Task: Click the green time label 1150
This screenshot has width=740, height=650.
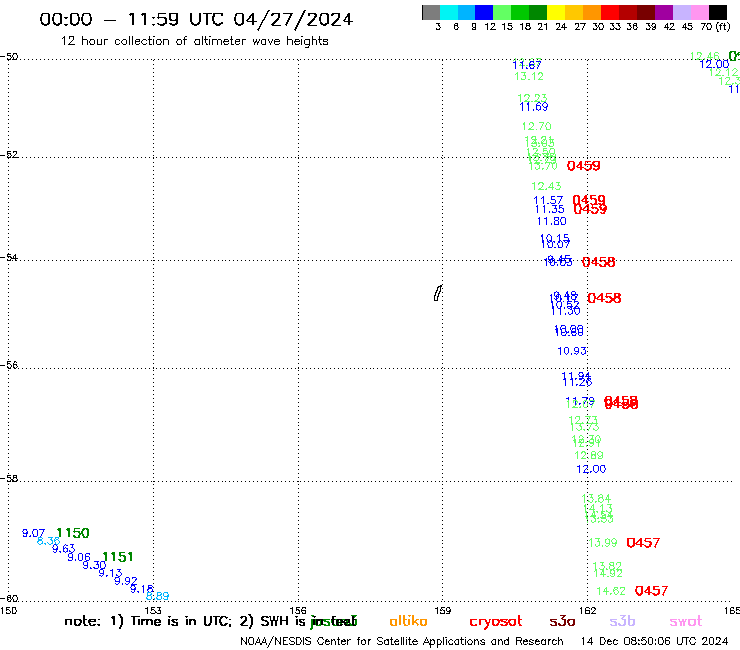Action: click(x=73, y=533)
